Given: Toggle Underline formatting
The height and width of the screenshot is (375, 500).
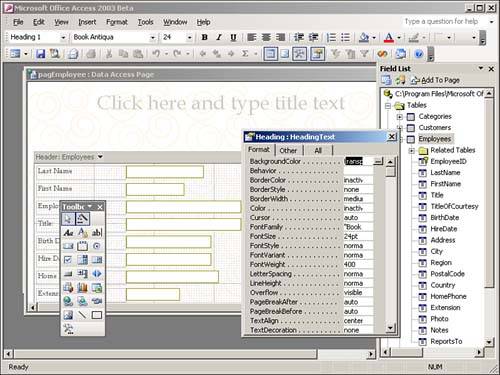Looking at the screenshot, I should point(233,37).
